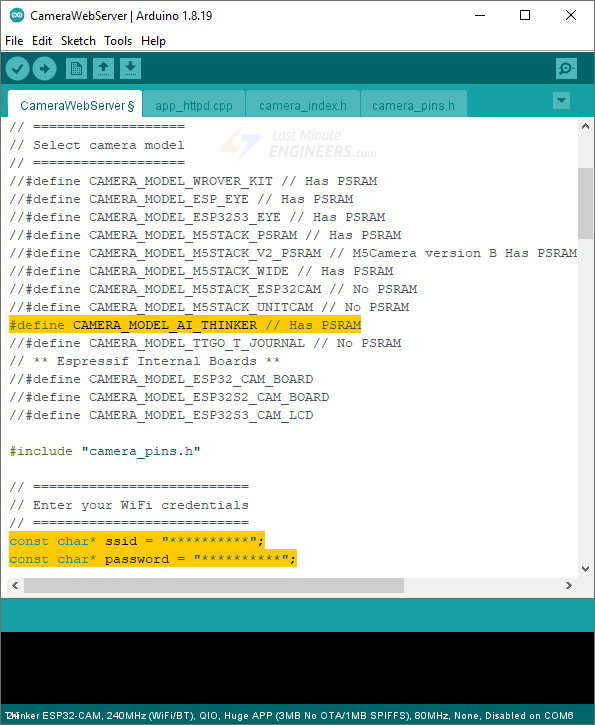The image size is (595, 725).
Task: Click the CAMERA_MODEL_M5STACK_UNITCAM line
Action: point(209,307)
